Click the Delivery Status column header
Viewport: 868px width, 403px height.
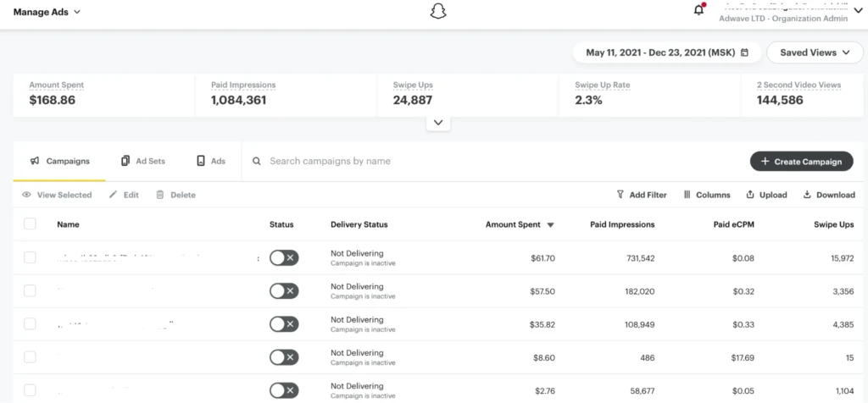click(x=359, y=224)
